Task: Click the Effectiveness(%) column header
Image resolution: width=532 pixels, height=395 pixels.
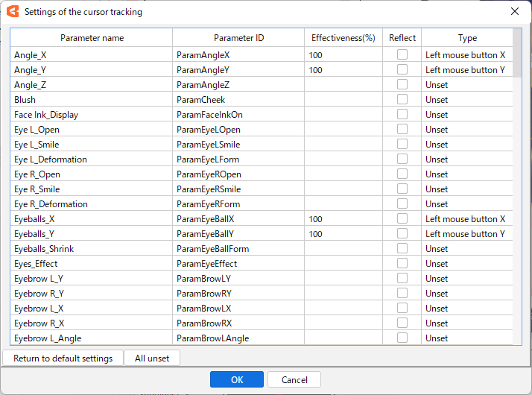Action: pyautogui.click(x=343, y=37)
